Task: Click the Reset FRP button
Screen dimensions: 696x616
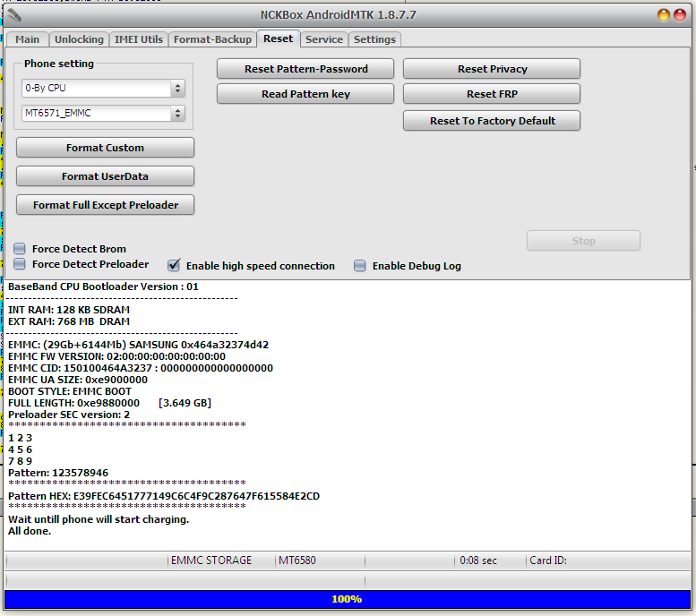Action: tap(492, 94)
